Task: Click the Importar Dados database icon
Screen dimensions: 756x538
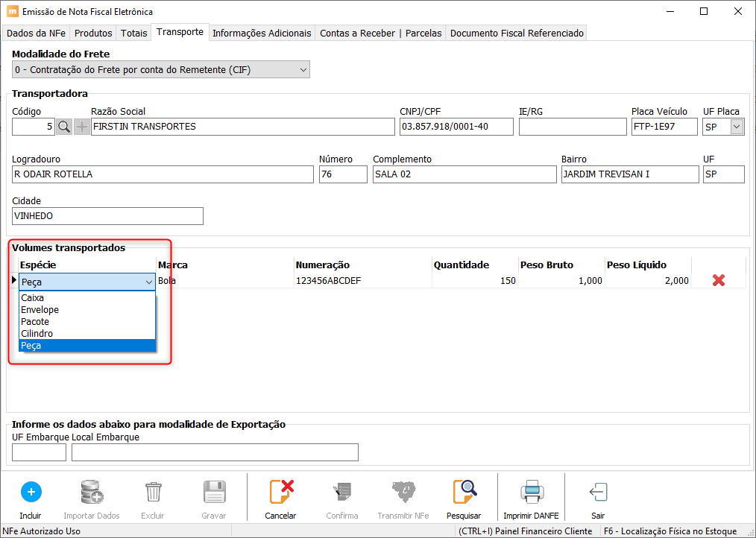Action: (x=92, y=492)
